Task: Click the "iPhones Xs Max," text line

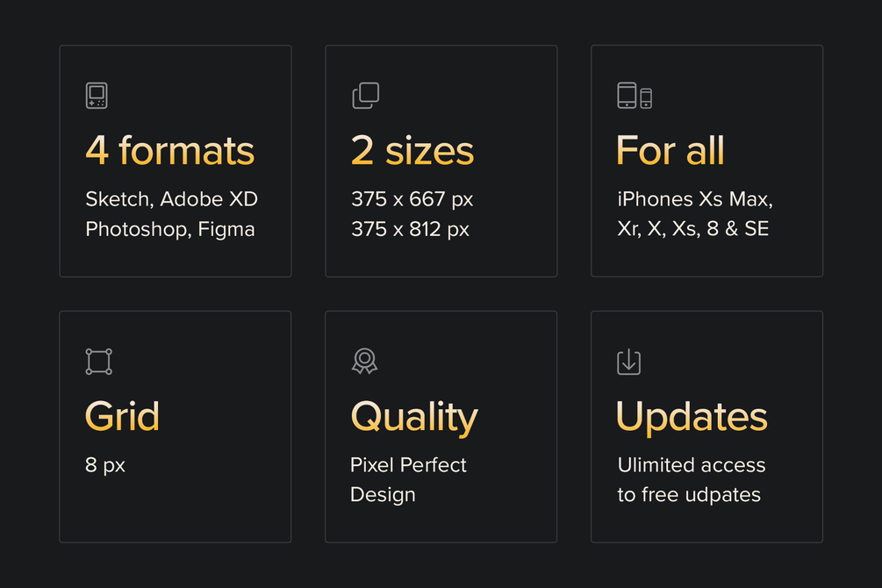Action: pyautogui.click(x=695, y=199)
